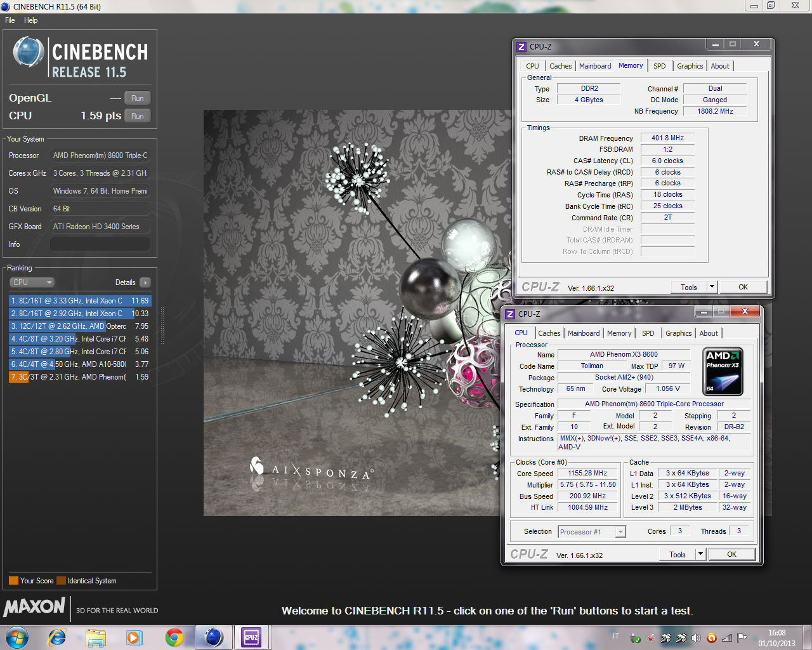812x650 pixels.
Task: Click the red ATI tray icon
Action: click(651, 638)
